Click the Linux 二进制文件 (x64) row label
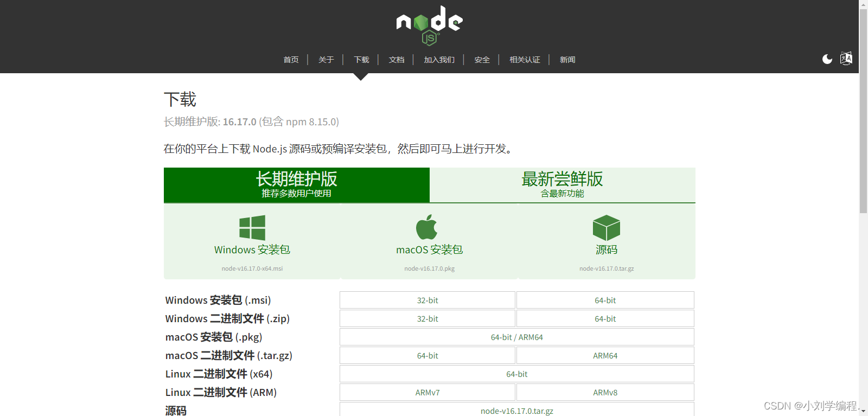This screenshot has width=868, height=416. (x=219, y=374)
